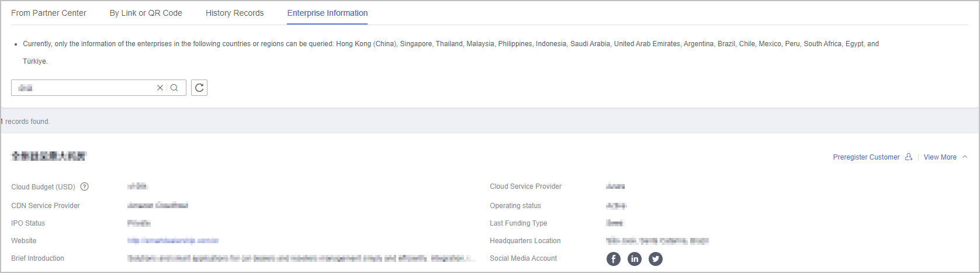Click the Preregister Customer link

pyautogui.click(x=866, y=157)
